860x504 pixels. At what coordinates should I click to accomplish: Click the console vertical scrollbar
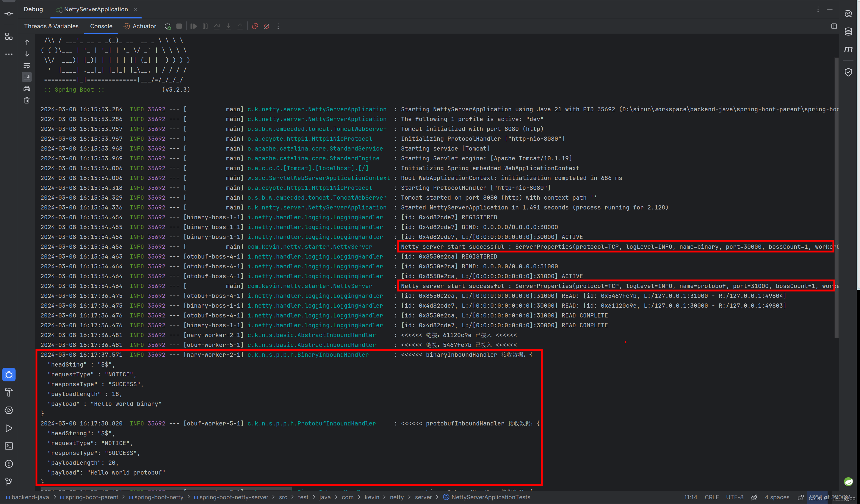point(836,198)
